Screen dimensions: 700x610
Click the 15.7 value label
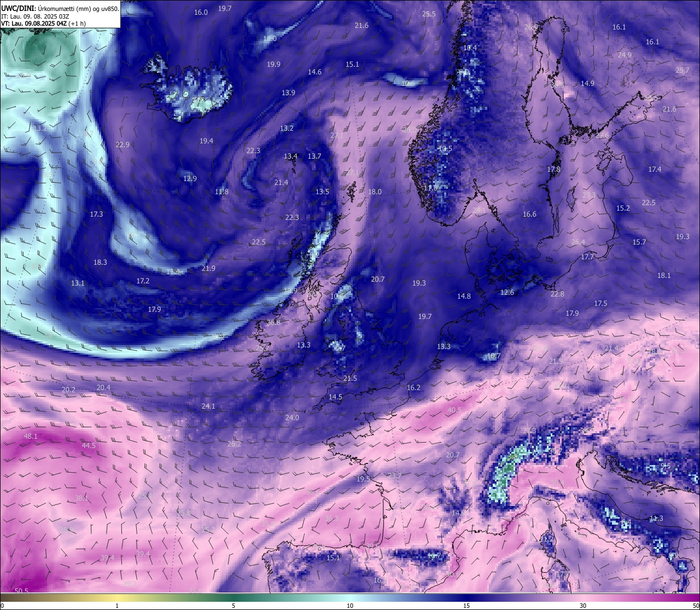point(639,242)
